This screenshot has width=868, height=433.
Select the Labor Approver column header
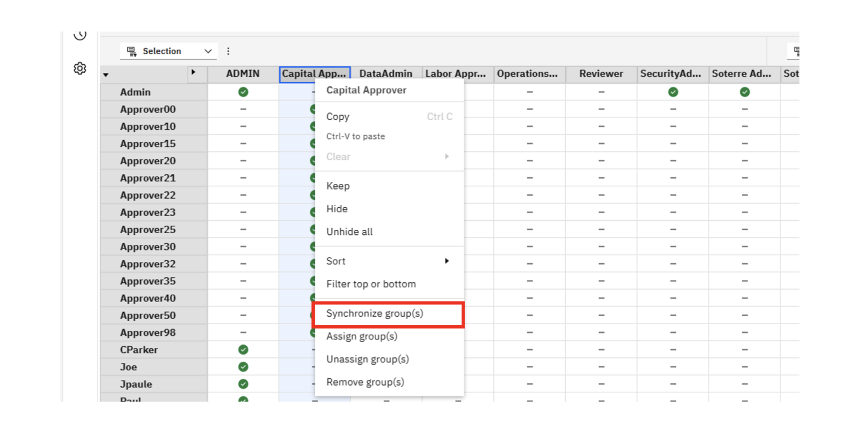pos(458,74)
